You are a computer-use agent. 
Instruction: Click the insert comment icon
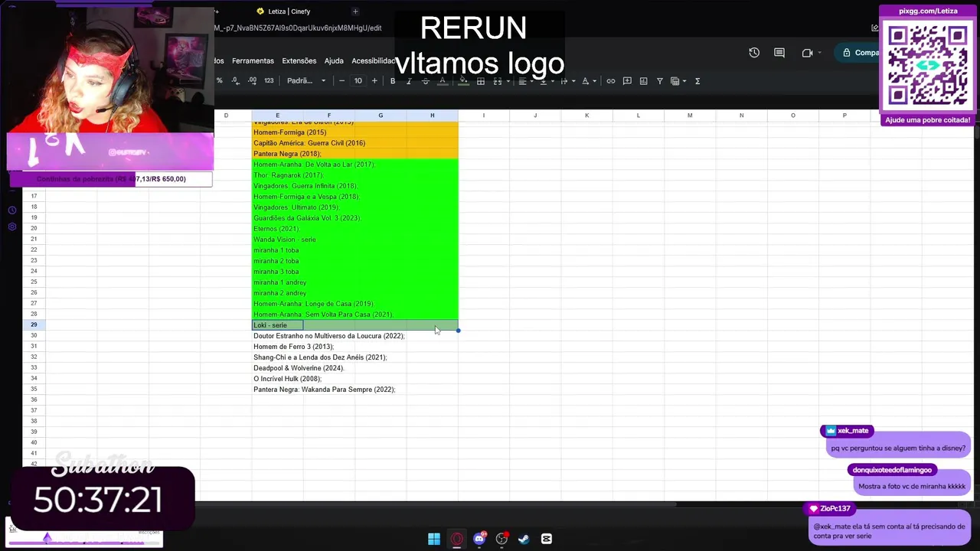(627, 81)
